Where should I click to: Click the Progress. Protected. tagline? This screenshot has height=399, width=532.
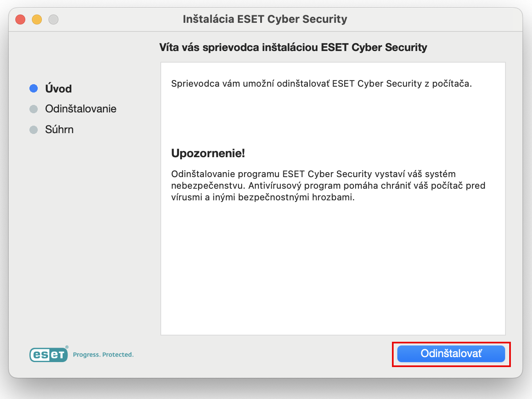click(x=103, y=355)
